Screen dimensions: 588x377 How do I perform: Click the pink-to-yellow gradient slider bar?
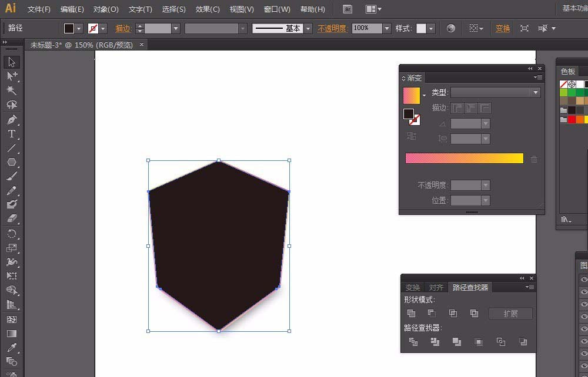click(465, 158)
